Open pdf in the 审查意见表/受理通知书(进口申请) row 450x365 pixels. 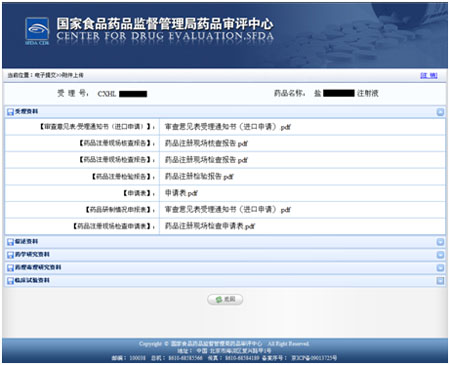point(228,127)
